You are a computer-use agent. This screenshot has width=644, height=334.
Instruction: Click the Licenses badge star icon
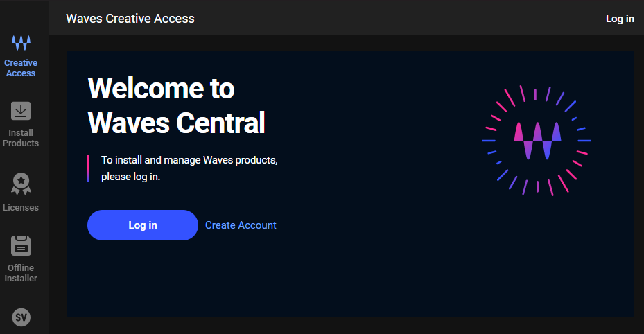pyautogui.click(x=21, y=184)
